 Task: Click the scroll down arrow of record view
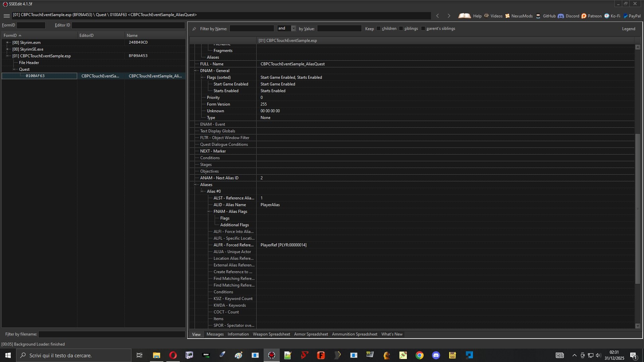tap(638, 326)
